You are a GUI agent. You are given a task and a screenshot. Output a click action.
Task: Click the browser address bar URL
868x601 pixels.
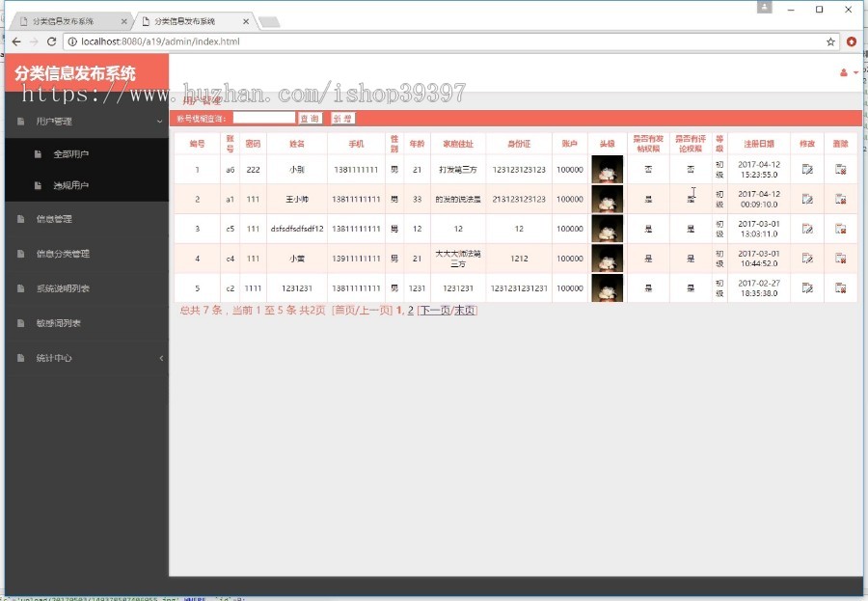coord(160,41)
